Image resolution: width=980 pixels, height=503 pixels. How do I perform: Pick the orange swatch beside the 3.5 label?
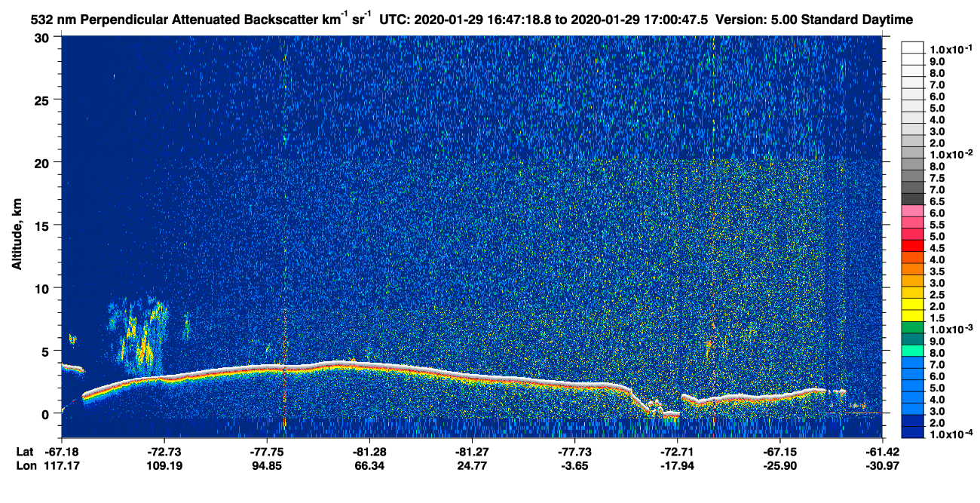pos(913,269)
